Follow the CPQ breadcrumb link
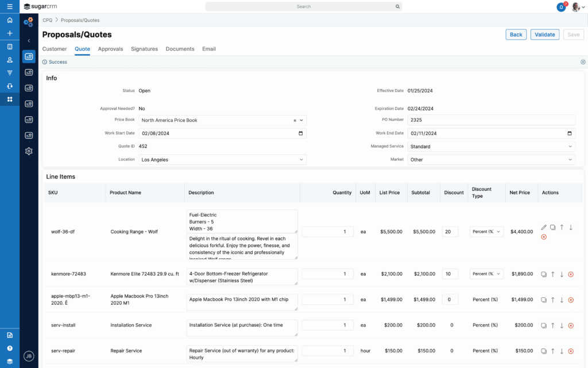This screenshot has height=368, width=588. 47,20
